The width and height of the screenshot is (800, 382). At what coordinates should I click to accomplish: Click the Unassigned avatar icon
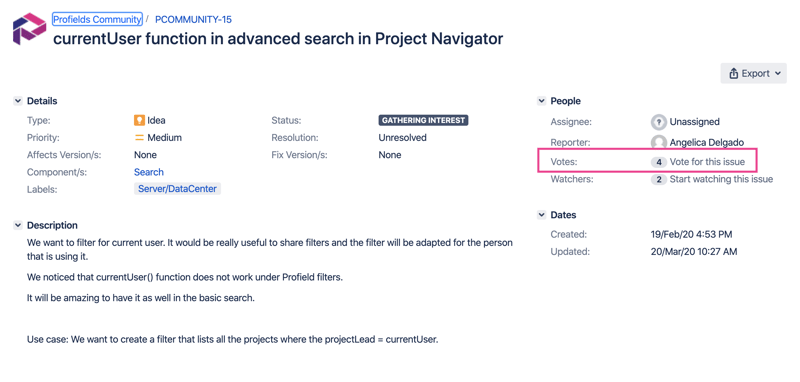pos(659,122)
